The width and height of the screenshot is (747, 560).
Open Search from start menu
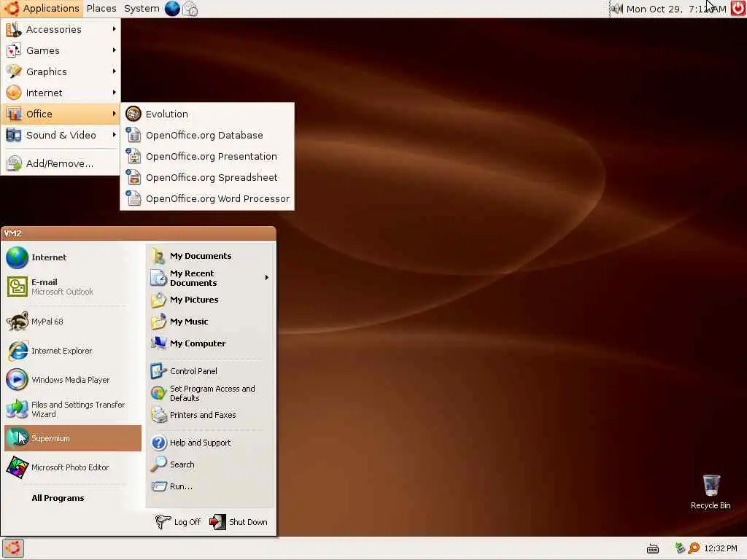pyautogui.click(x=209, y=464)
